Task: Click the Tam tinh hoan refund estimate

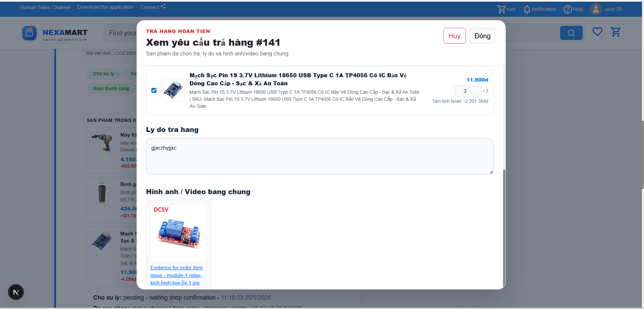Action: pos(460,101)
